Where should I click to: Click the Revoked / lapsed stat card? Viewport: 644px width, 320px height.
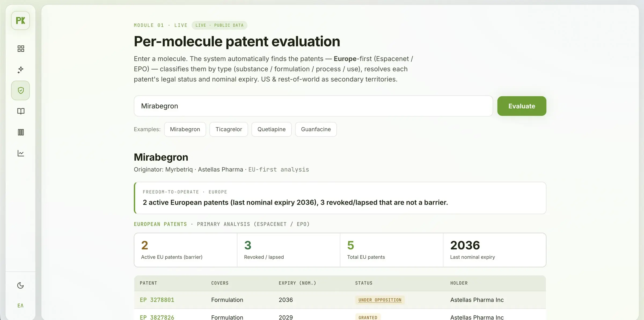point(288,250)
